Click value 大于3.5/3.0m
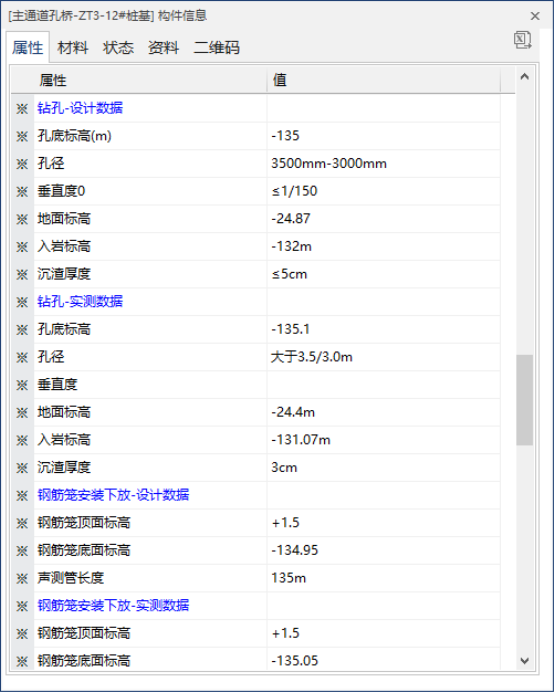The image size is (554, 692). coord(384,357)
